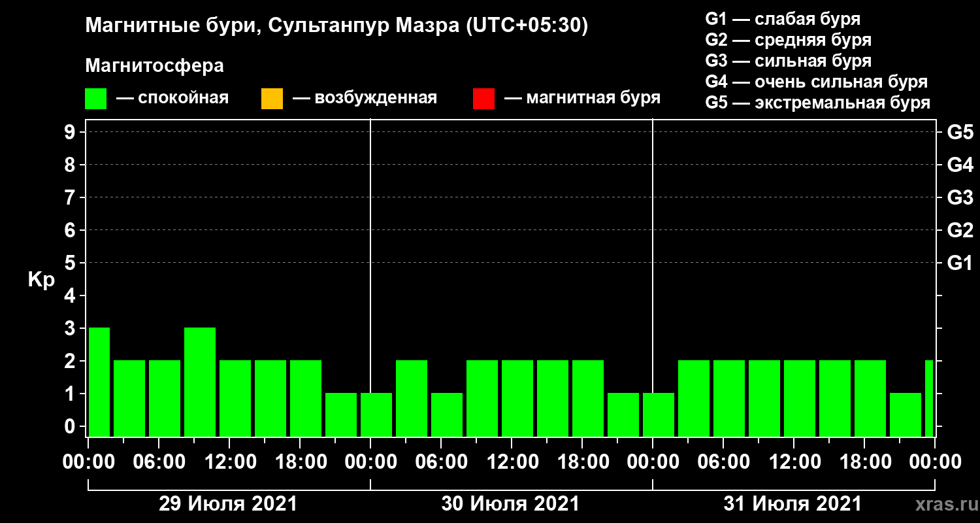Click the 'G5 — экстремальная буря' legend line
The height and width of the screenshot is (523, 980).
tap(817, 103)
